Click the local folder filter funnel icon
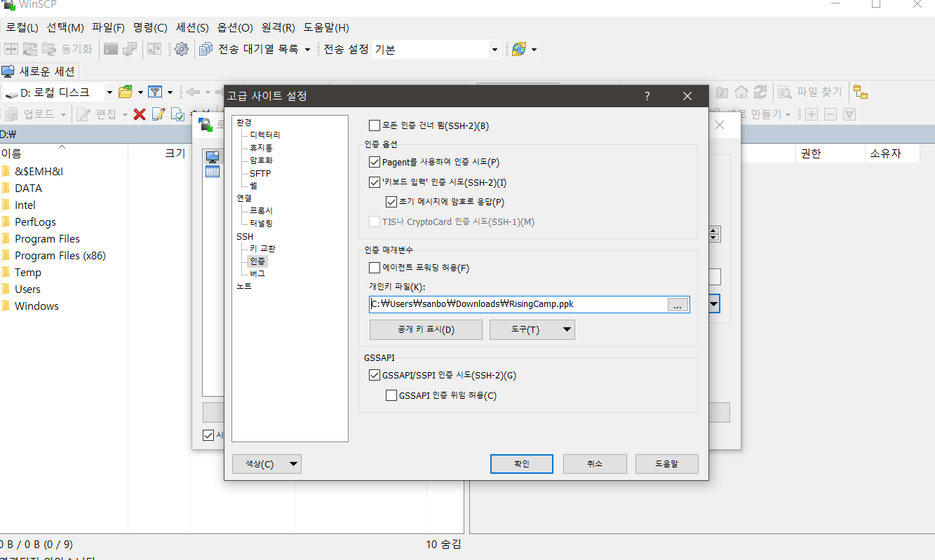The width and height of the screenshot is (935, 560). [155, 92]
